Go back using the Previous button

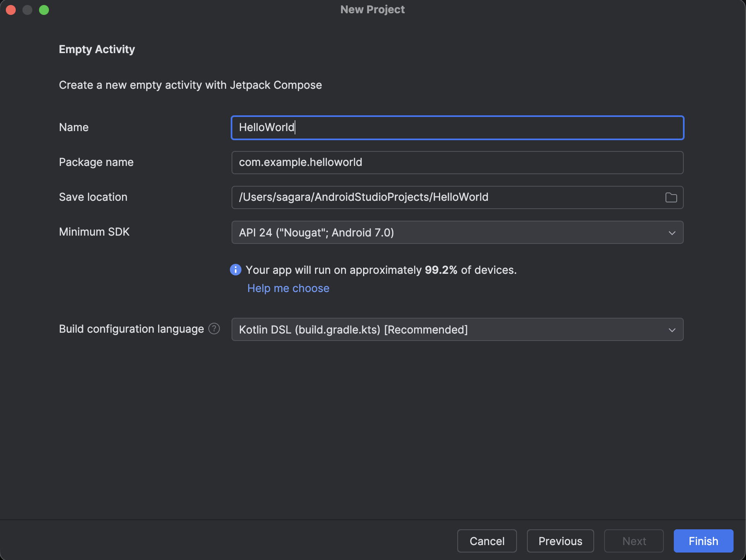click(560, 541)
